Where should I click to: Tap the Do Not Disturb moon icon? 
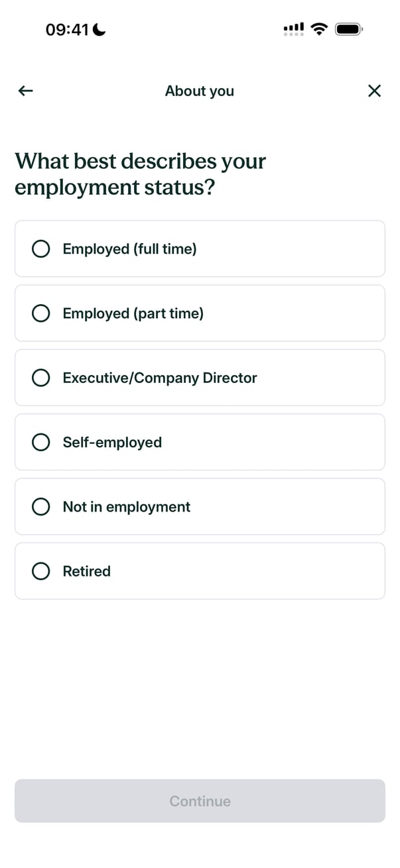click(x=100, y=30)
